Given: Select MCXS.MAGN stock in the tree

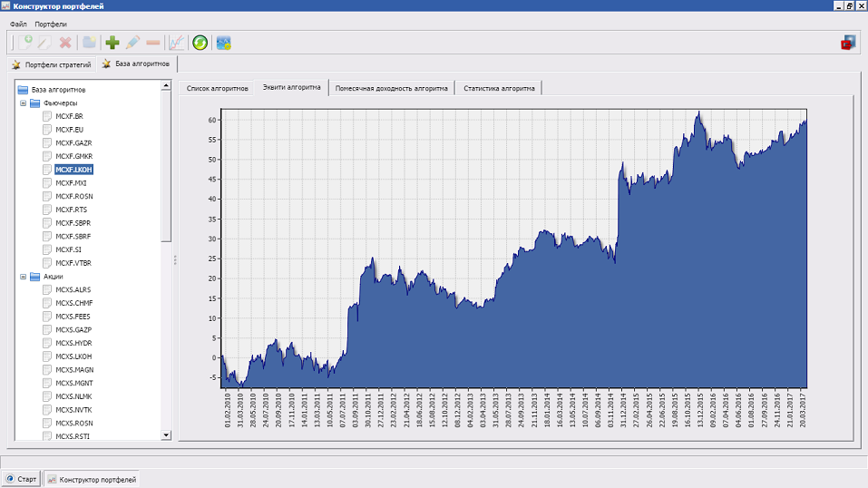Looking at the screenshot, I should point(73,369).
